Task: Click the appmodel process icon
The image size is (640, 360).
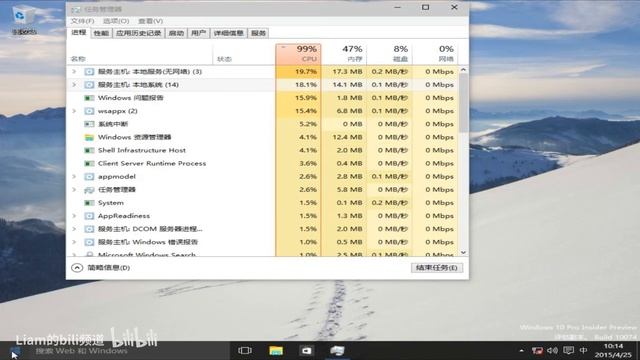Action: click(89, 176)
